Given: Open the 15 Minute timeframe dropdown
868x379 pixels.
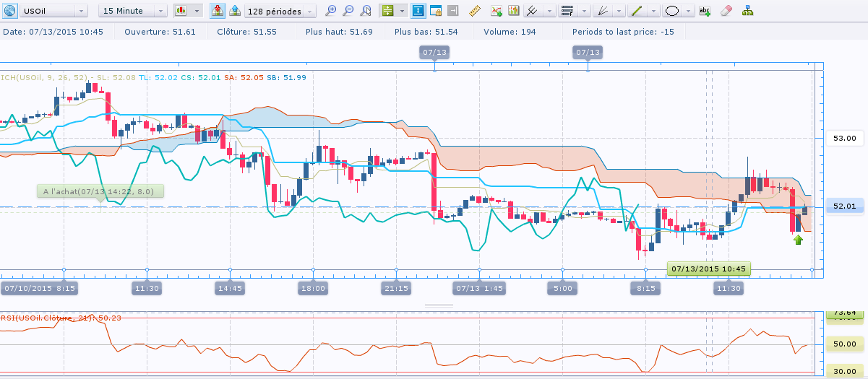Looking at the screenshot, I should pyautogui.click(x=132, y=11).
